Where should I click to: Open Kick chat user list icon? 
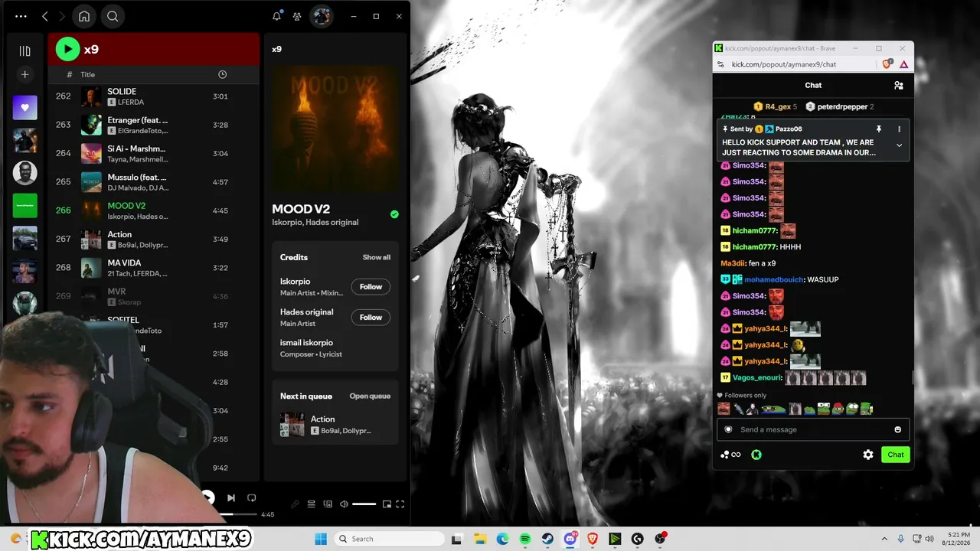click(899, 85)
